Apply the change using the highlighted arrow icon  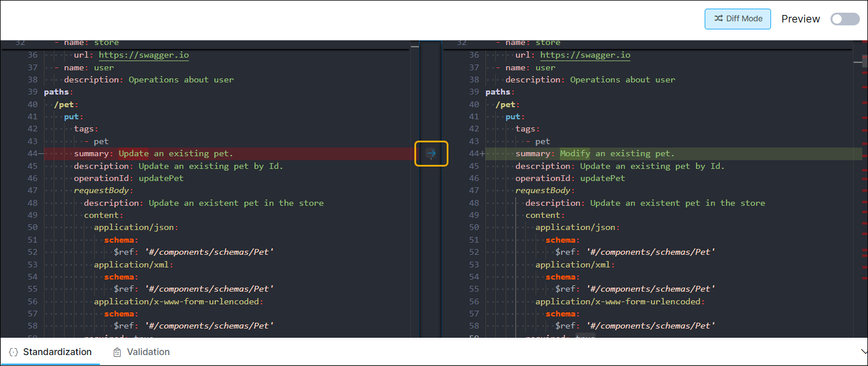tap(431, 153)
